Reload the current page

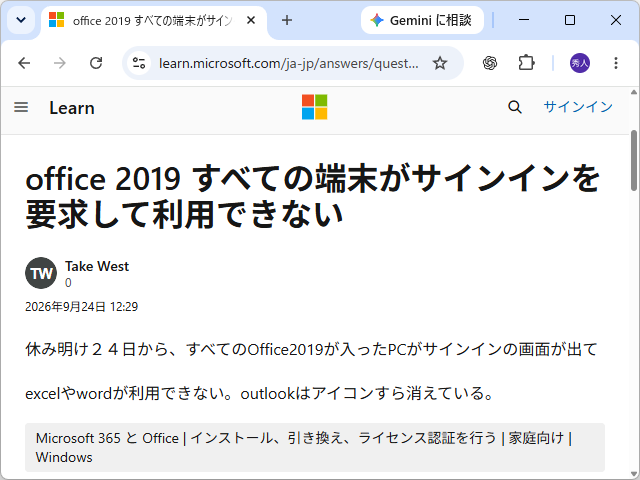tap(96, 63)
